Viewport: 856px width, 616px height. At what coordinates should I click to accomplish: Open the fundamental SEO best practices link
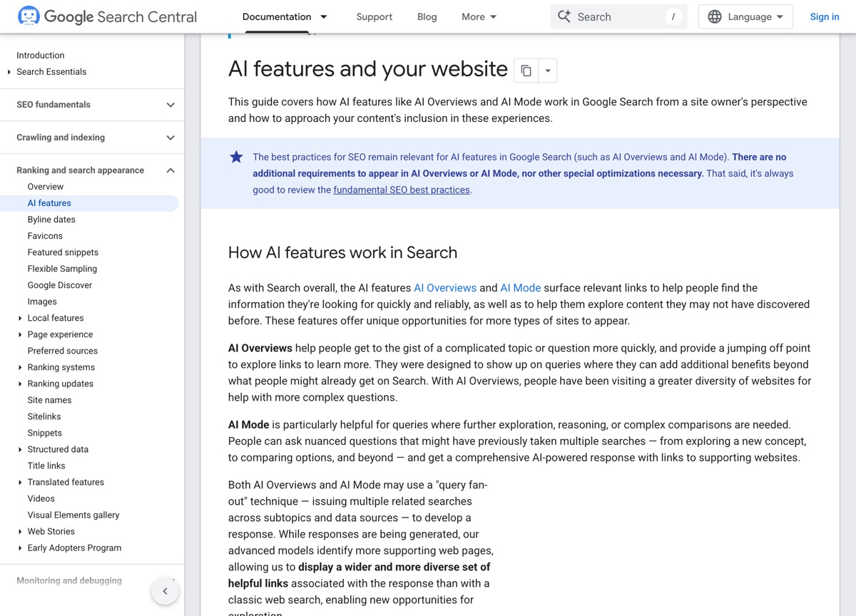[402, 190]
